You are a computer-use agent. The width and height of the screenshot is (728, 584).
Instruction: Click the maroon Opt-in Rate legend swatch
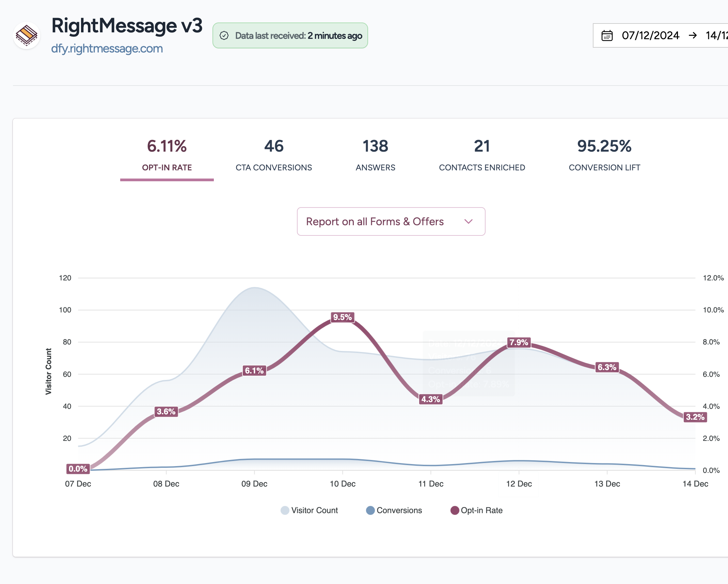click(455, 510)
